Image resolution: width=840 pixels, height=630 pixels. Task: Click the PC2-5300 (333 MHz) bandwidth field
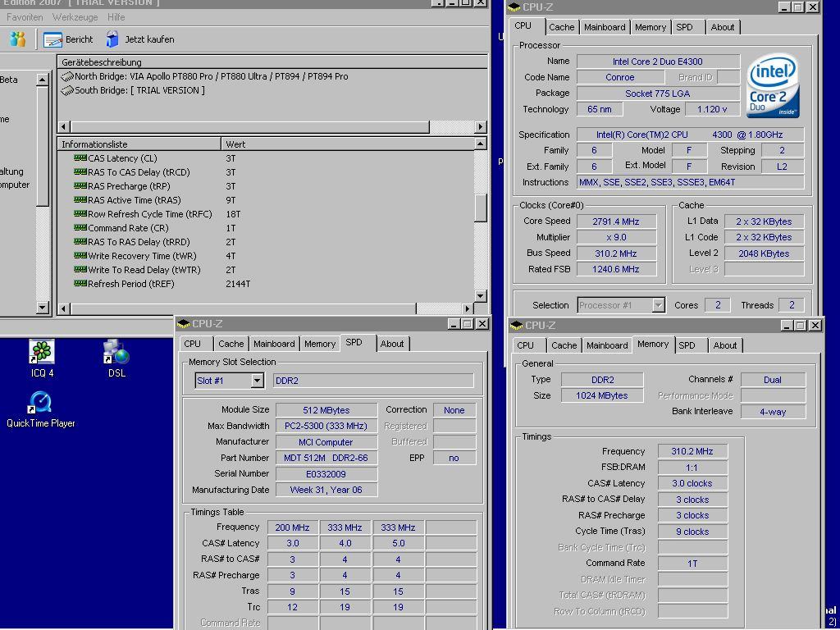(x=326, y=426)
